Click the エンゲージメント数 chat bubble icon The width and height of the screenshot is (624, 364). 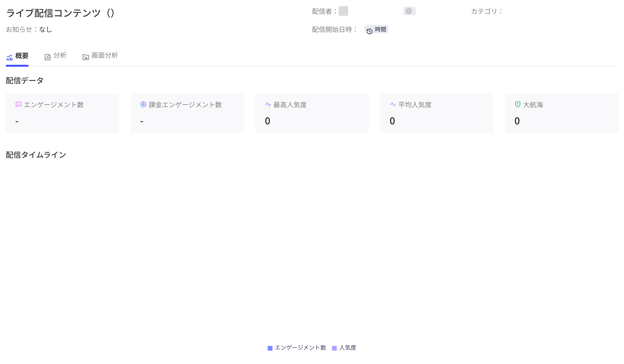pos(19,105)
